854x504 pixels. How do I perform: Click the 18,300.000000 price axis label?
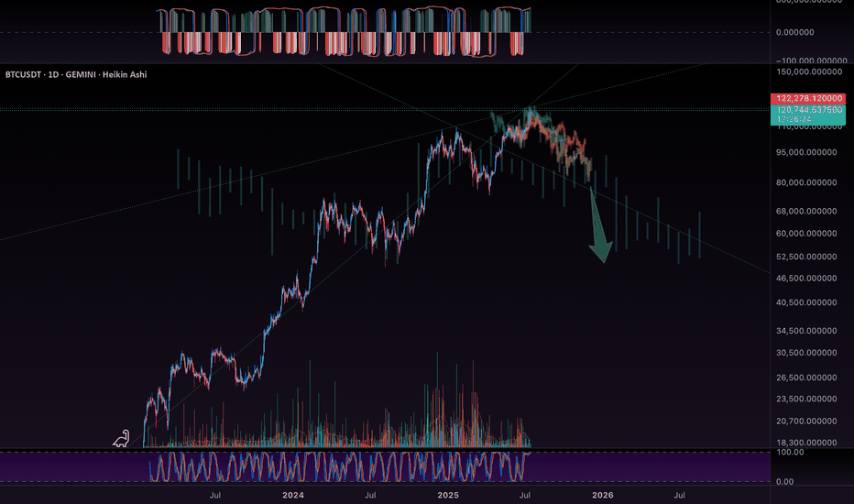click(x=806, y=443)
